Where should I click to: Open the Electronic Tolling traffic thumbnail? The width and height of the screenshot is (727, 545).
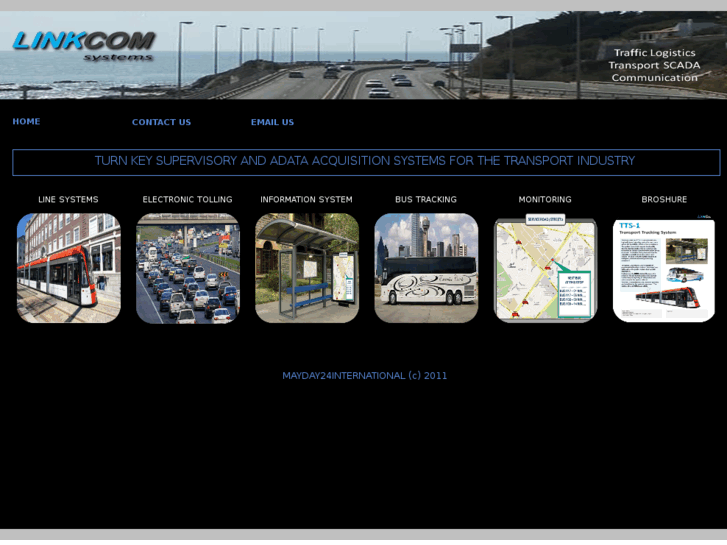(188, 268)
